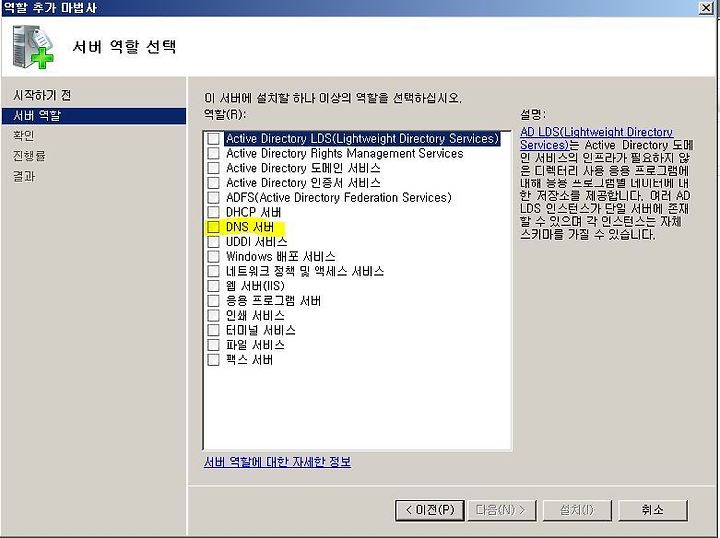The height and width of the screenshot is (538, 720).
Task: Select the 응용 프로그램 서버 role label
Action: (273, 301)
